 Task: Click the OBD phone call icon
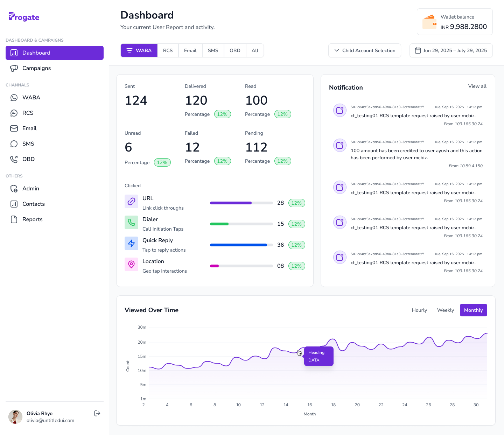pyautogui.click(x=14, y=159)
